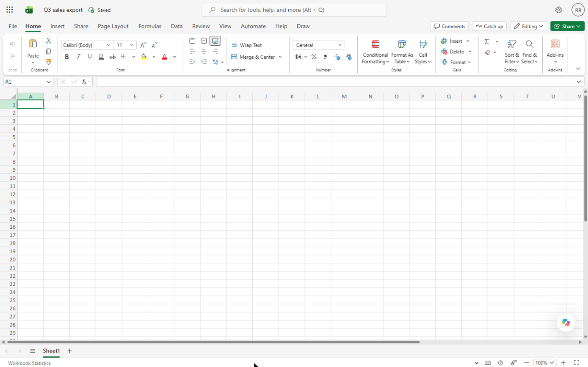Select the Format Painter icon
This screenshot has height=367, width=588.
coord(49,62)
